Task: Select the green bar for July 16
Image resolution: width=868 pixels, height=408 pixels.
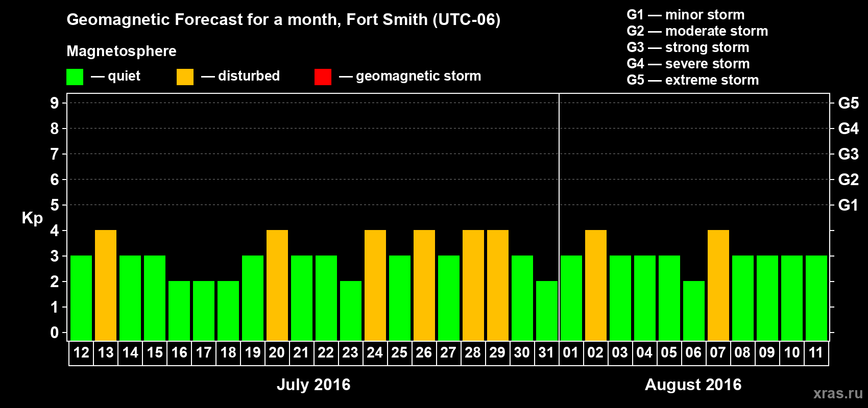Action: pos(179,311)
